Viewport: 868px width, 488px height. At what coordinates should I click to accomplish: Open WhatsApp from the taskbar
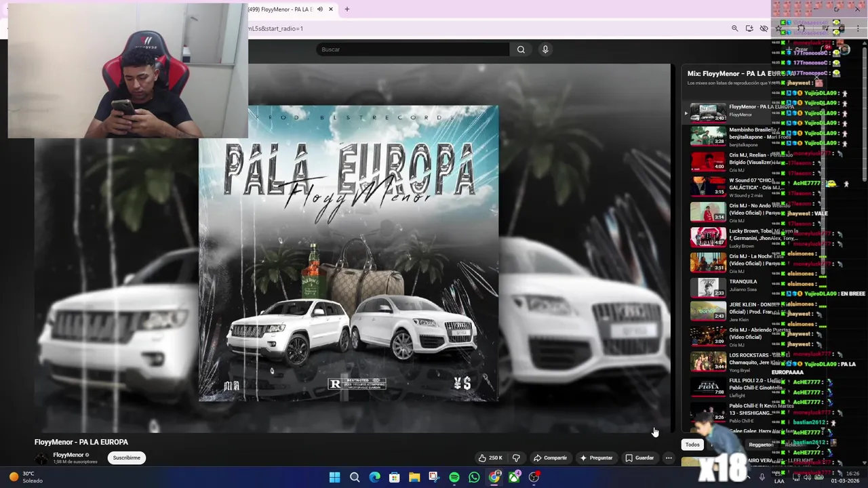pos(474,477)
